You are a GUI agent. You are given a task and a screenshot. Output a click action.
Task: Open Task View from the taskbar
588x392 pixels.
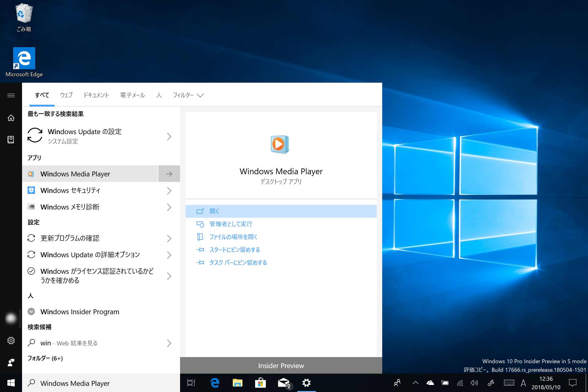pos(190,383)
